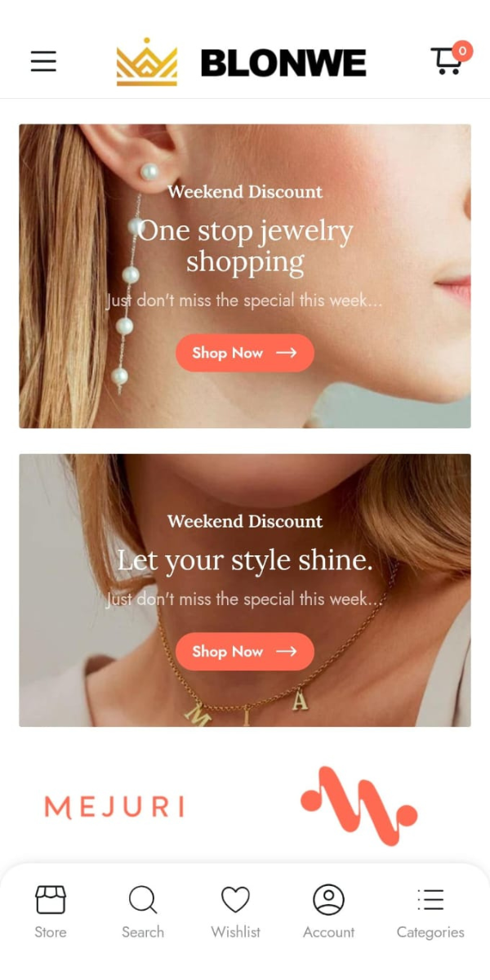Open Account profile icon
The image size is (490, 980).
point(328,900)
